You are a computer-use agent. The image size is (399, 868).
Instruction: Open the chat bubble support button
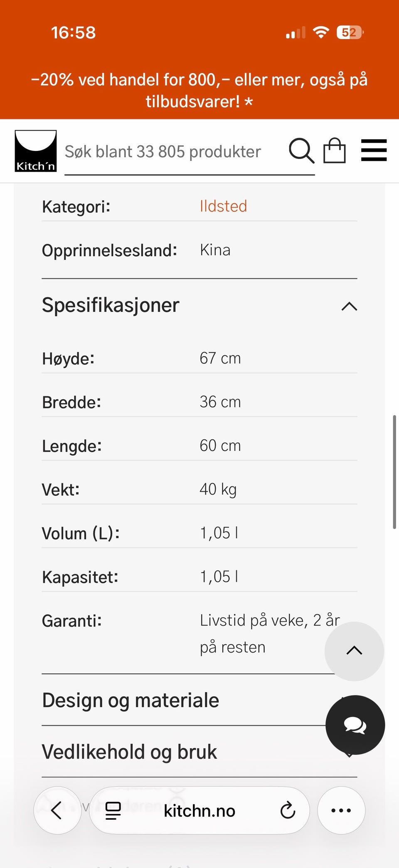click(x=355, y=725)
